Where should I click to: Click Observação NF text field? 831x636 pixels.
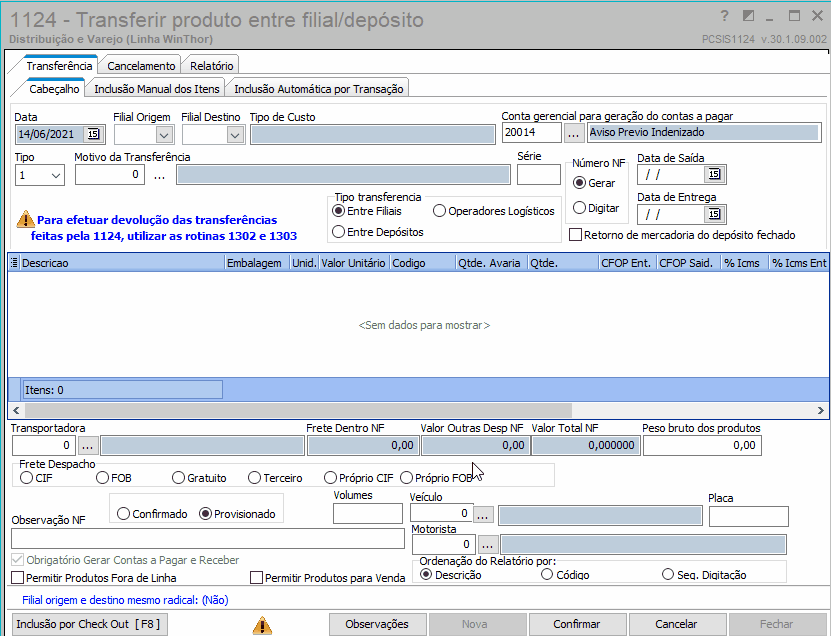click(x=208, y=538)
